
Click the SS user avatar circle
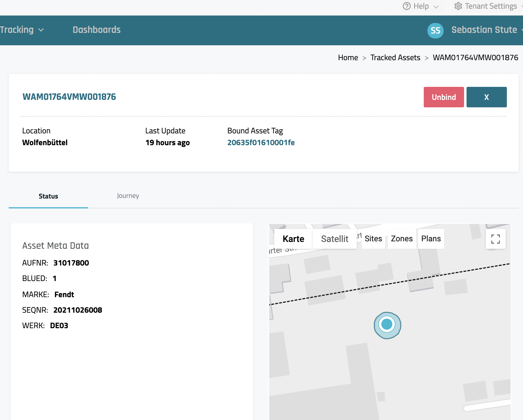(435, 30)
